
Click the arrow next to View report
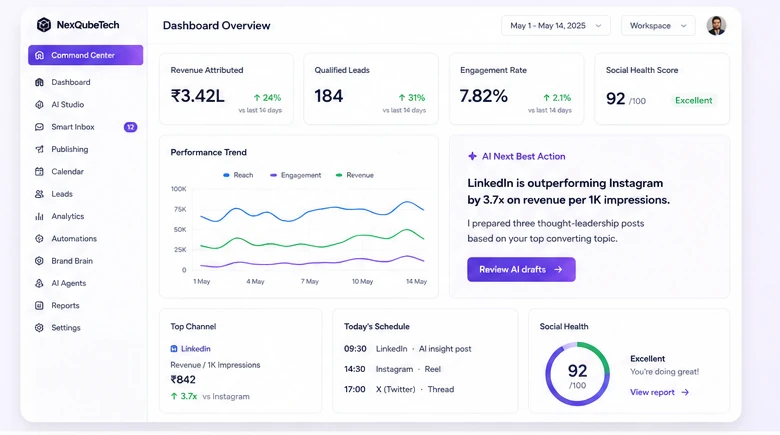pyautogui.click(x=685, y=392)
